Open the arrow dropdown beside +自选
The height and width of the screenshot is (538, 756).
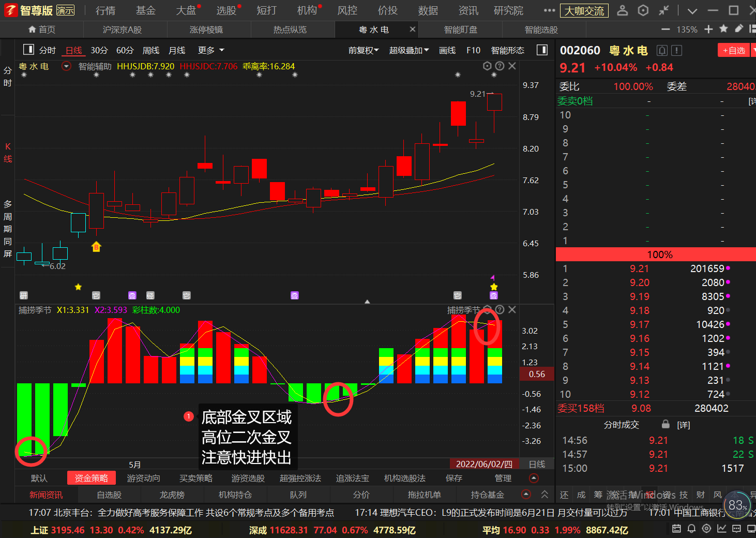(753, 50)
